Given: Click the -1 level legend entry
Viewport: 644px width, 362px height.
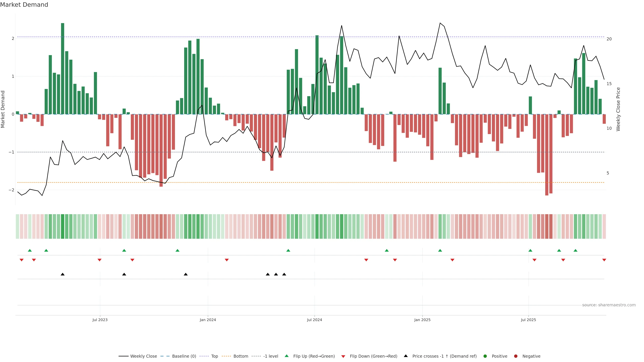Looking at the screenshot, I should click(x=271, y=356).
